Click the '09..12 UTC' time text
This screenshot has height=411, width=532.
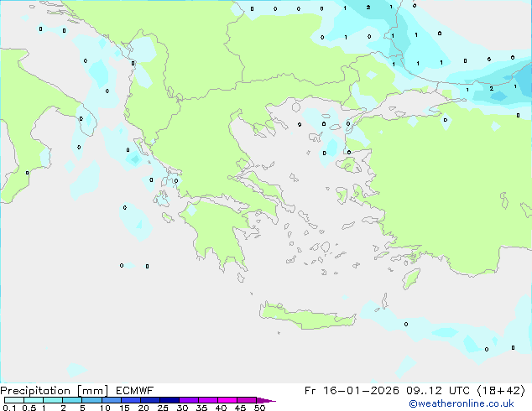(438, 391)
